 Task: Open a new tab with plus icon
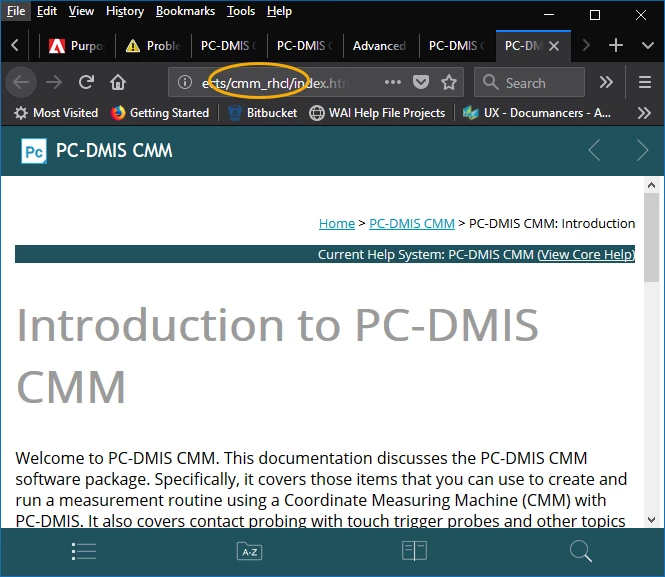coord(615,45)
